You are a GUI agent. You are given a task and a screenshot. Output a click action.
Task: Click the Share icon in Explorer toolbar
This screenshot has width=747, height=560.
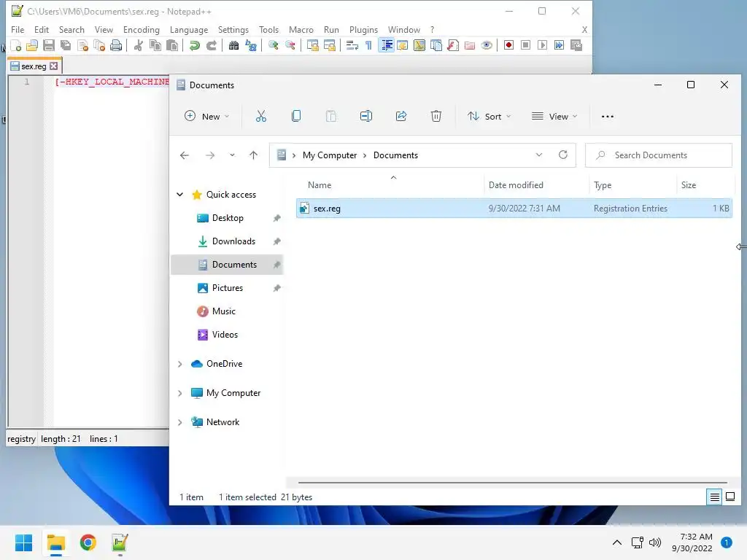click(401, 116)
